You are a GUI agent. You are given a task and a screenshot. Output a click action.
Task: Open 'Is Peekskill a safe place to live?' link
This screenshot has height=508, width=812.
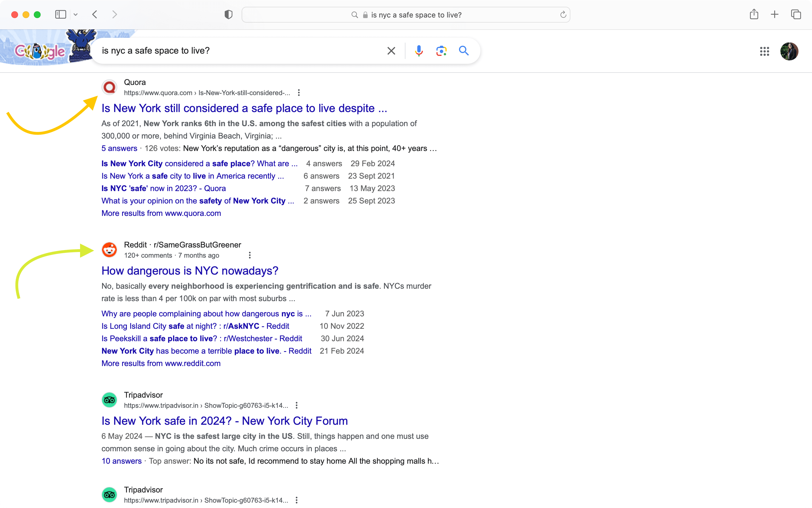(x=202, y=339)
